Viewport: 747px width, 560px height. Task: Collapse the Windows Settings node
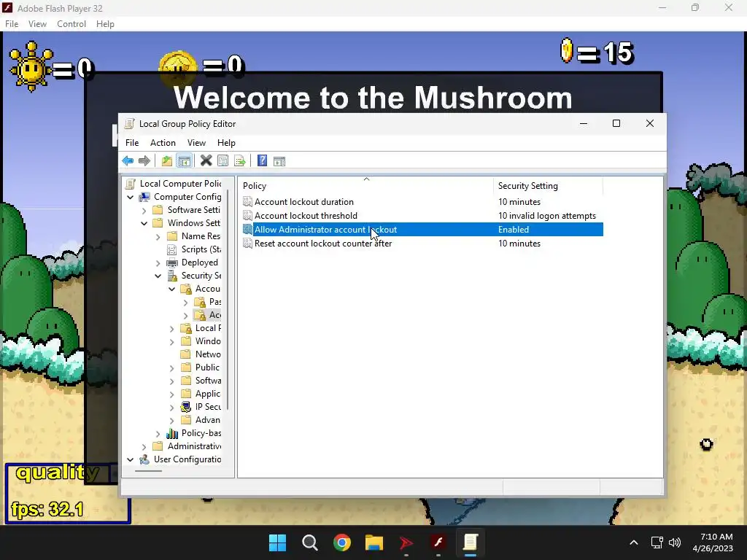144,223
